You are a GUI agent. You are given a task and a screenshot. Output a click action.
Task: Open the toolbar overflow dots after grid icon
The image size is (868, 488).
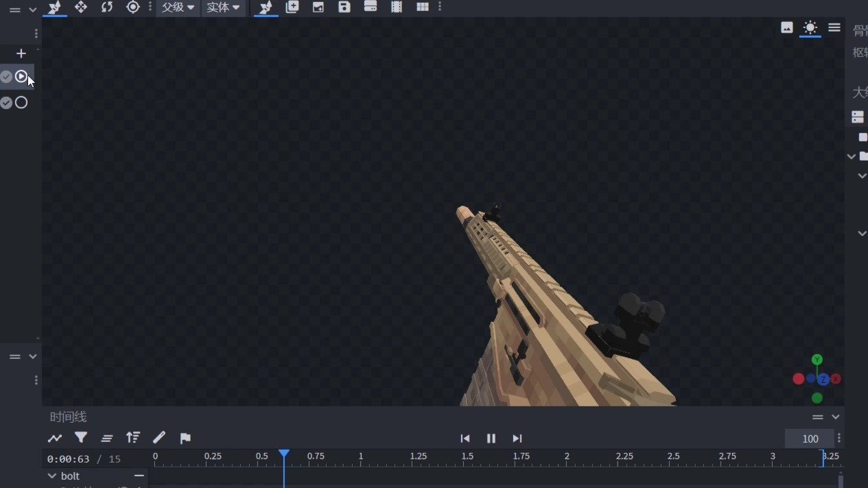click(440, 7)
